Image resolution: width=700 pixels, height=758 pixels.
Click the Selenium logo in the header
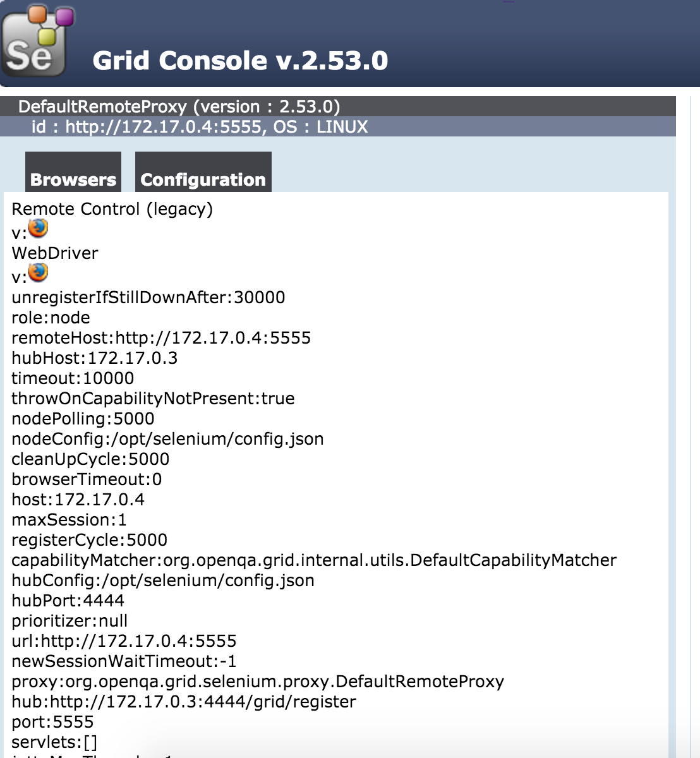click(38, 42)
